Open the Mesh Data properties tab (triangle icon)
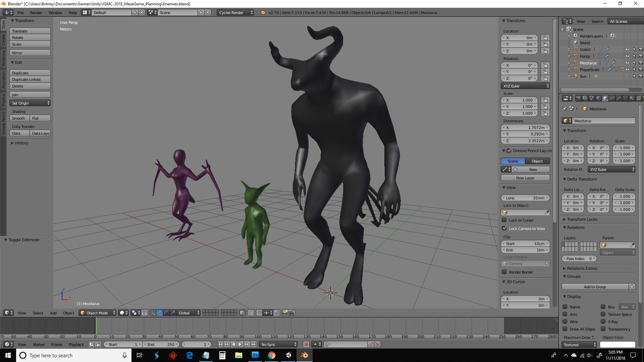644x362 pixels. (x=625, y=98)
